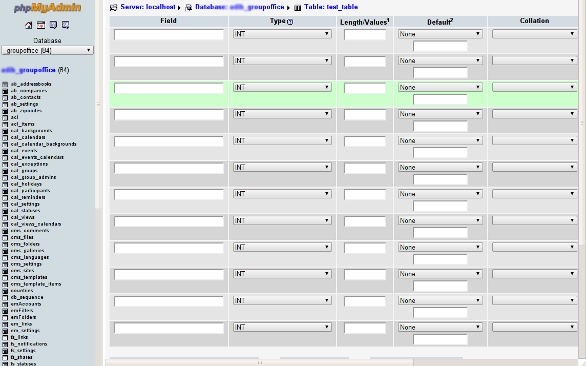Open the SQL documentation icon in sidebar
The image size is (586, 366).
coord(65,25)
